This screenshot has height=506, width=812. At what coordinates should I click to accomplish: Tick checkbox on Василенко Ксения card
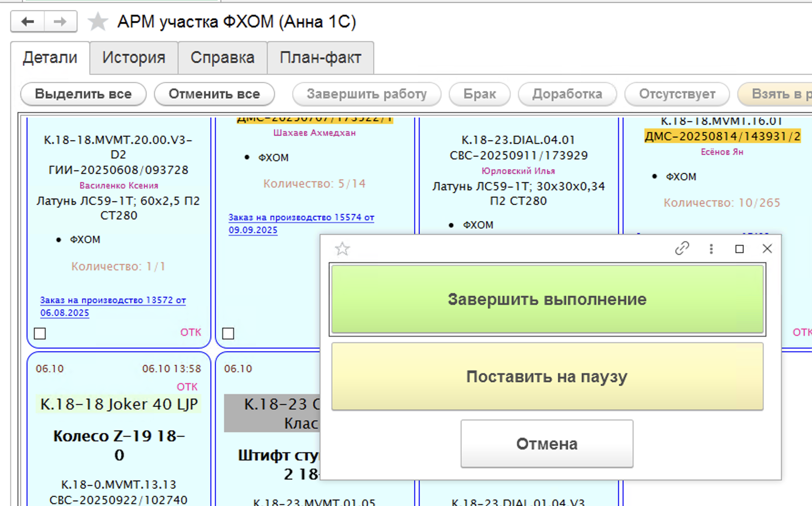click(40, 334)
